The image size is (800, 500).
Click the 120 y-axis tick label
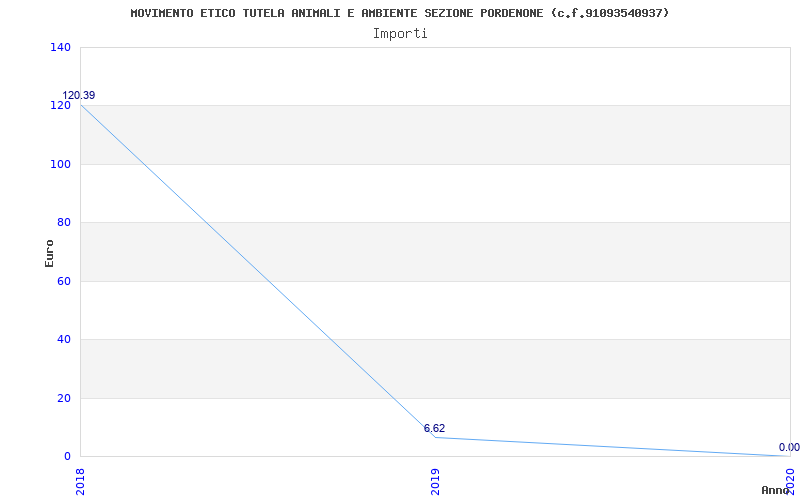click(60, 106)
